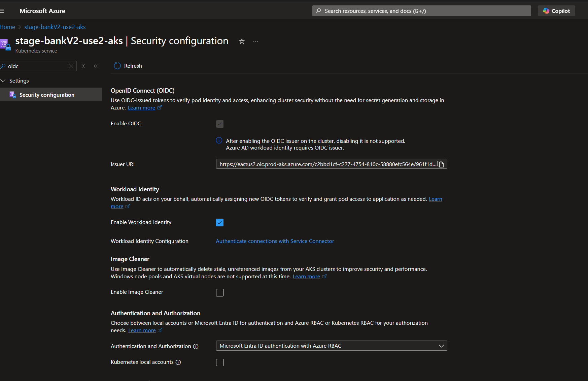Open Authenticate connections with Service Connector link
This screenshot has height=381, width=588.
click(275, 241)
